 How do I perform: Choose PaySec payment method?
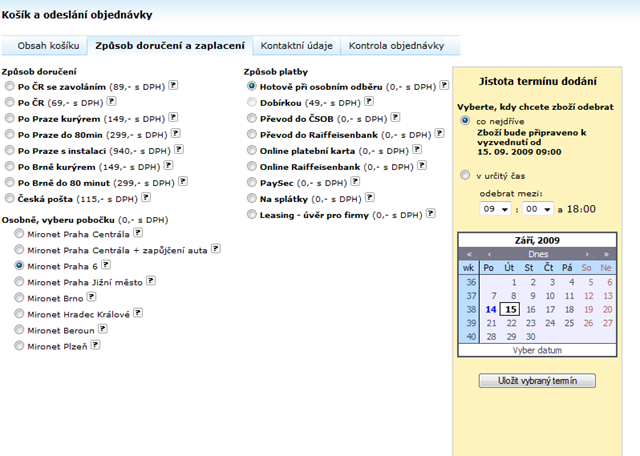pyautogui.click(x=252, y=182)
